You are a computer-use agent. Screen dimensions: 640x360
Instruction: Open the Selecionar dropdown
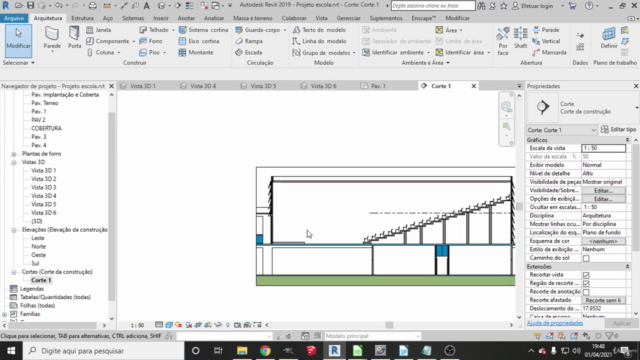pos(19,63)
